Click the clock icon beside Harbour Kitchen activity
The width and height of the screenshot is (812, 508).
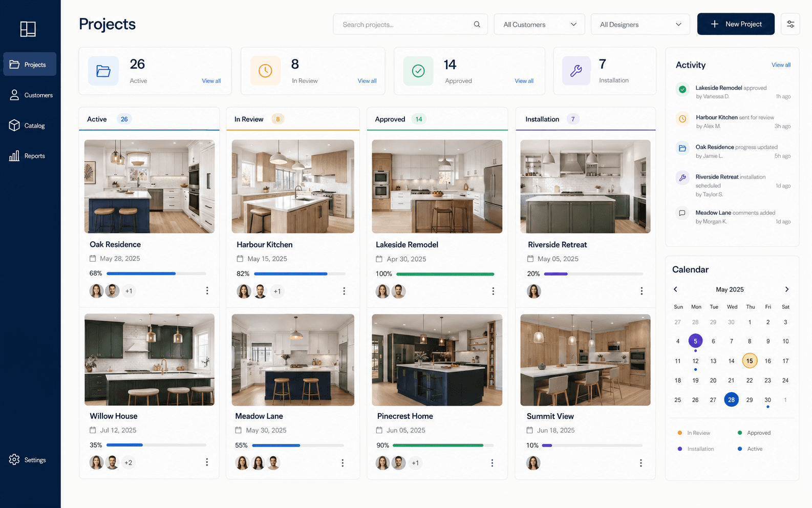click(x=682, y=119)
